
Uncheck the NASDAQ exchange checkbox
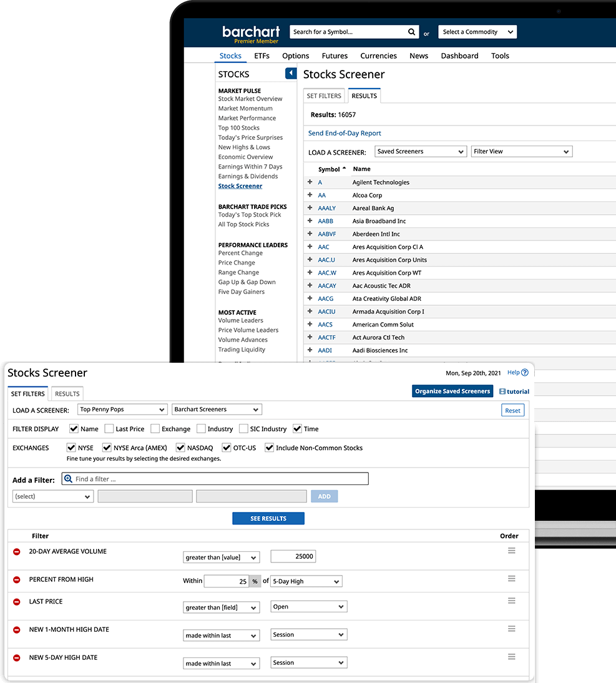click(x=181, y=448)
